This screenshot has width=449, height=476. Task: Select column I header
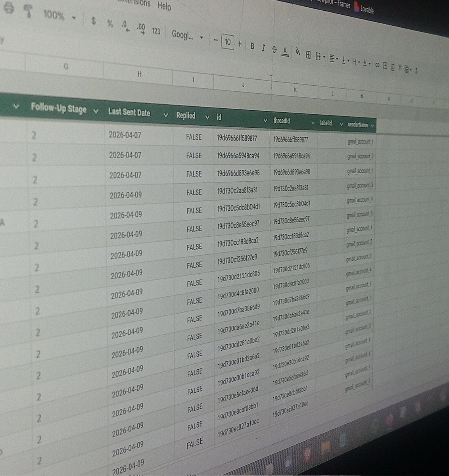(x=194, y=80)
